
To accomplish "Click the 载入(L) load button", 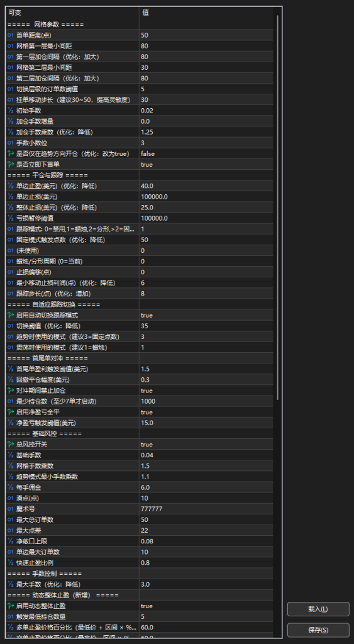I will pyautogui.click(x=318, y=609).
